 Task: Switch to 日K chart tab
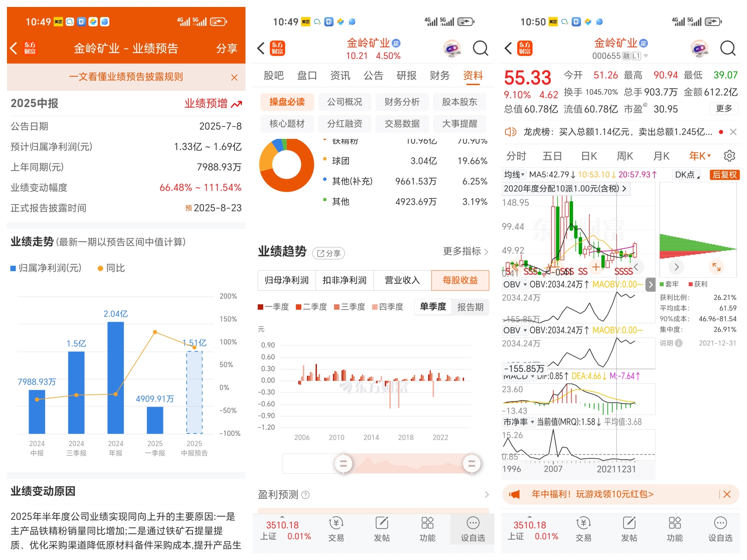[x=589, y=156]
